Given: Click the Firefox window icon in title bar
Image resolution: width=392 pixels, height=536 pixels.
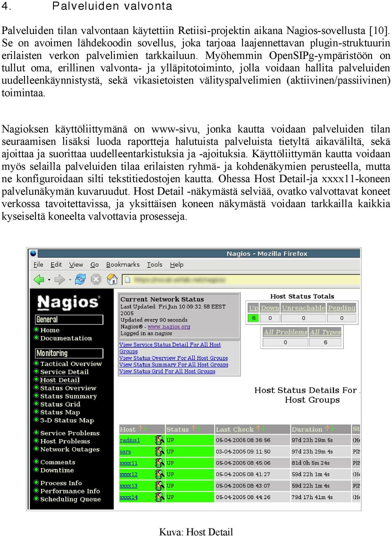Looking at the screenshot, I should 33,253.
